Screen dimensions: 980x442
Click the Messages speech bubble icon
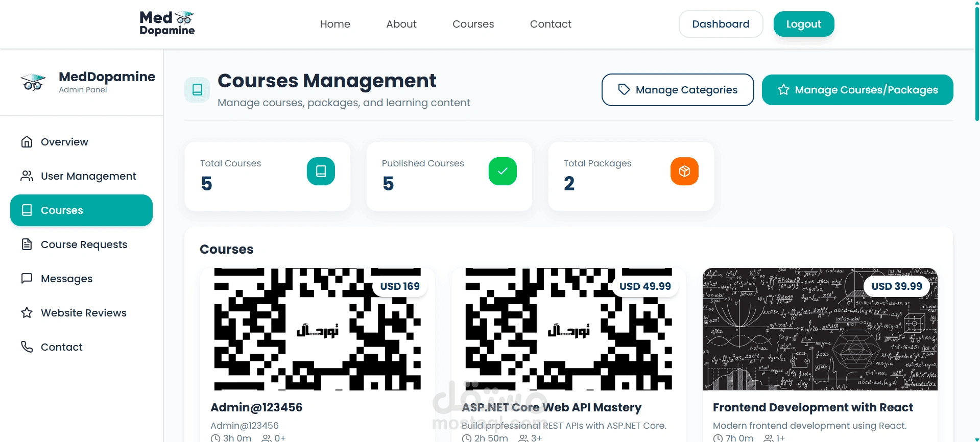pos(27,279)
